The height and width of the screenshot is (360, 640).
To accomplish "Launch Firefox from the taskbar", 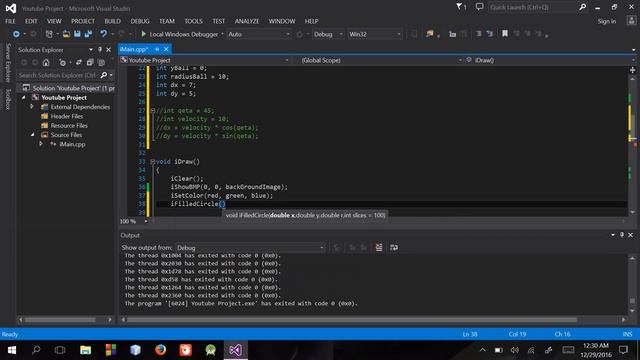I will click(160, 350).
